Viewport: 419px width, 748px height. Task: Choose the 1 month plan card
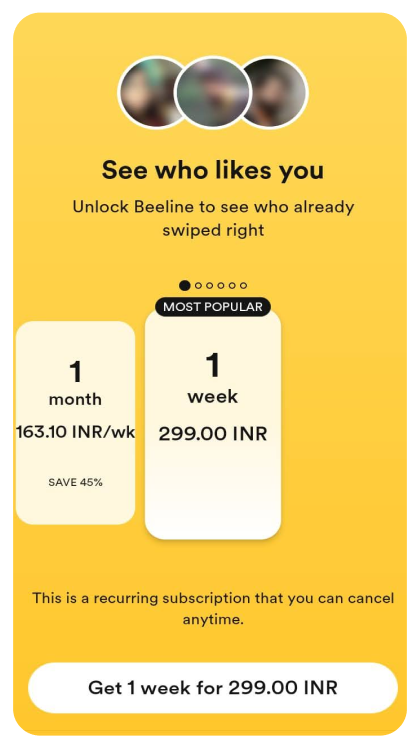click(x=75, y=423)
